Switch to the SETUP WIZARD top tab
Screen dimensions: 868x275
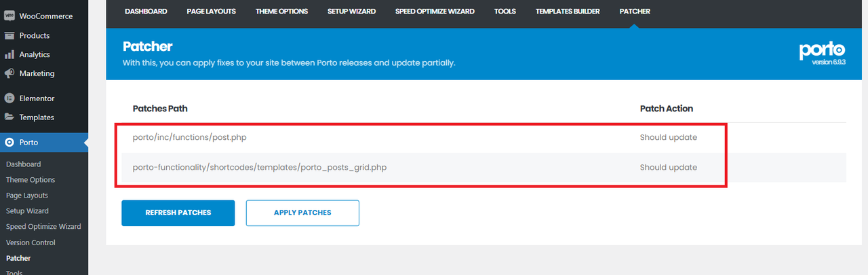tap(352, 12)
